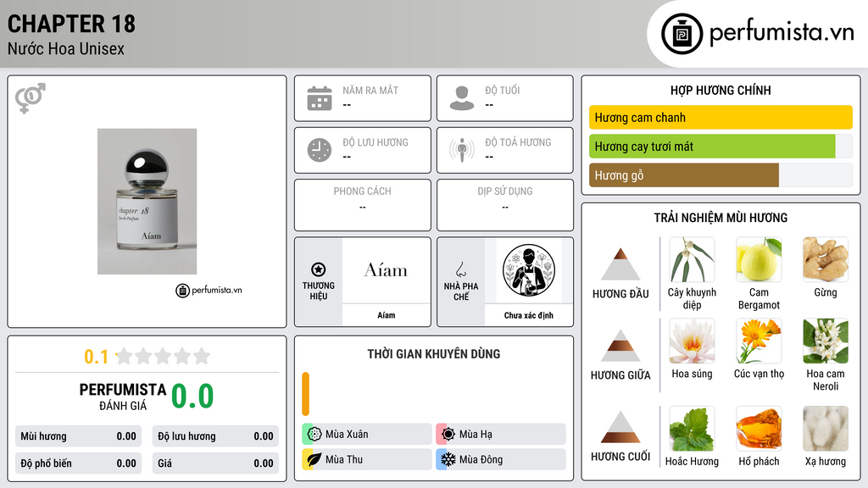Click the Hương giữa pyramid icon

click(620, 346)
